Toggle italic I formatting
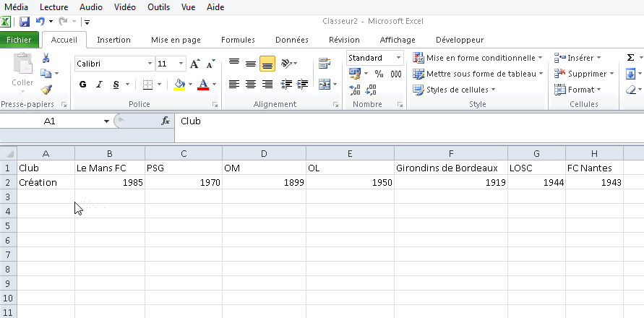 tap(99, 85)
